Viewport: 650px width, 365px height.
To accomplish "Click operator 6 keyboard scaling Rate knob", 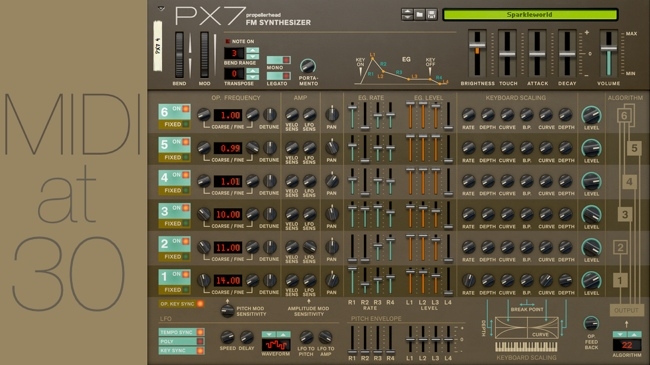I will [468, 114].
